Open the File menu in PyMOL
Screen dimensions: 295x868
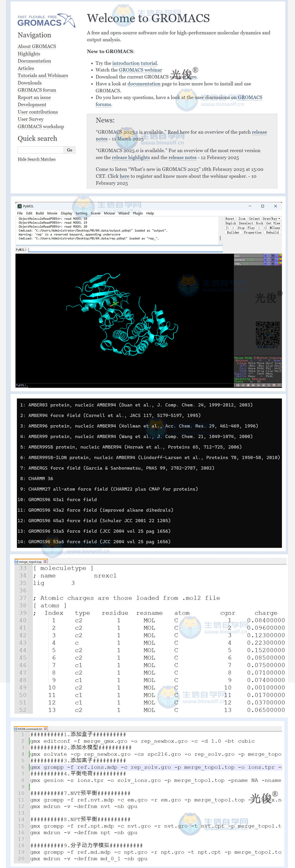[x=20, y=213]
